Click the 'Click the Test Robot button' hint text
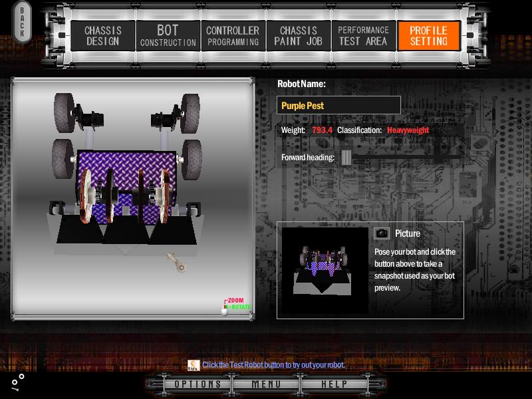This screenshot has height=399, width=532. [x=273, y=365]
